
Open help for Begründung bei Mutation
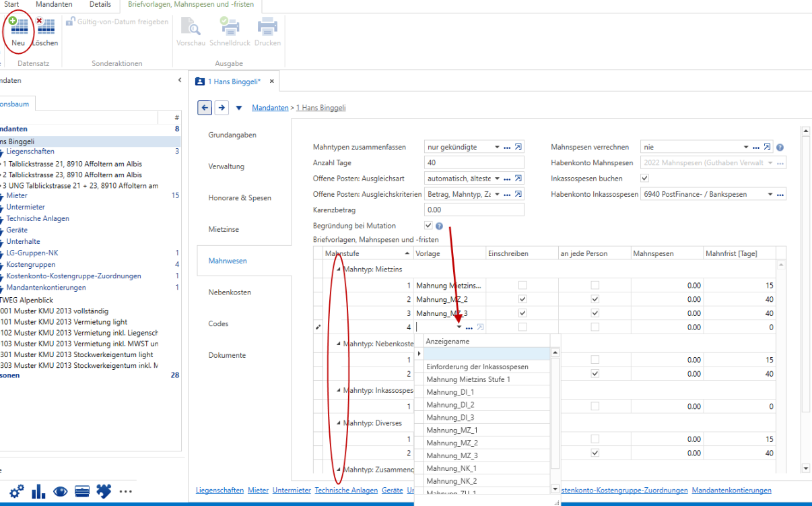[439, 226]
